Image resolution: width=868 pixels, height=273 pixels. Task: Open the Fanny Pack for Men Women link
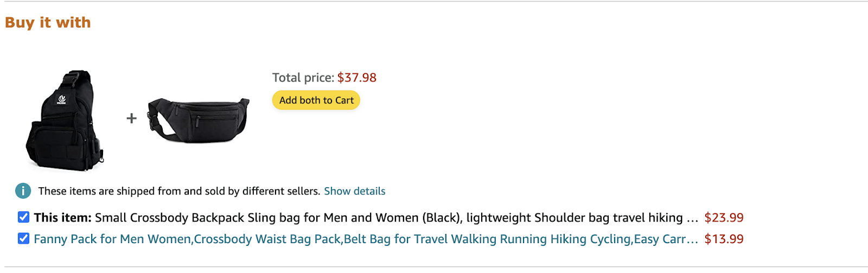coord(358,239)
